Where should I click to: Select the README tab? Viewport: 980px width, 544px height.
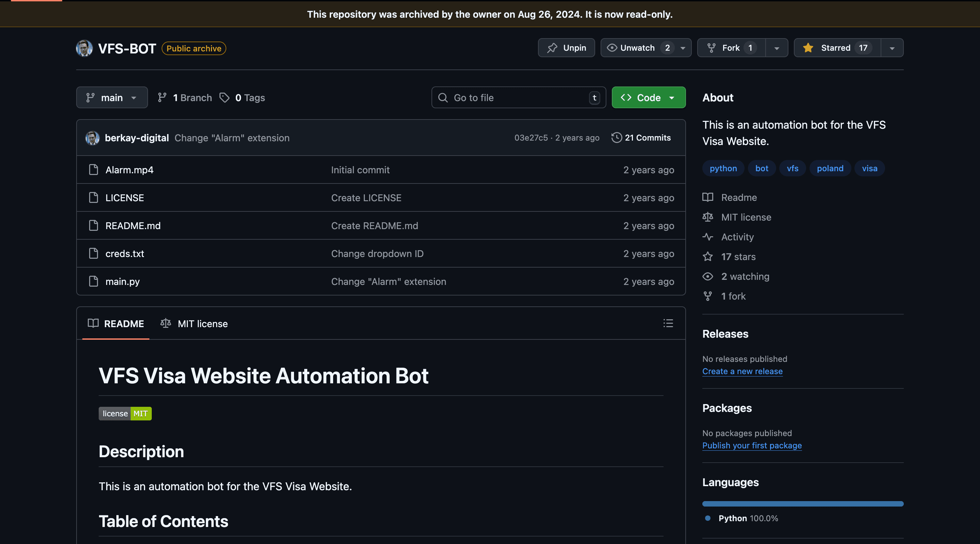coord(115,324)
